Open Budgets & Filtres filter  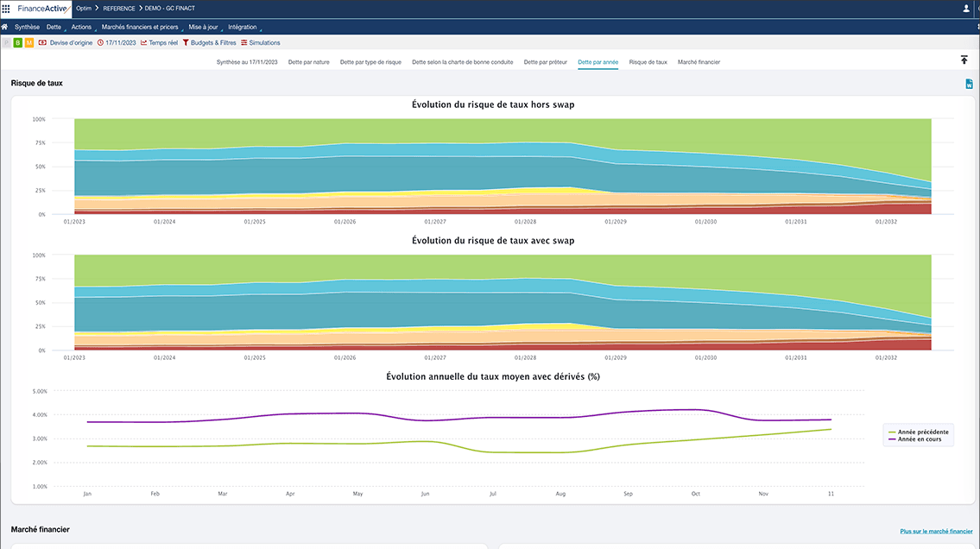[209, 42]
